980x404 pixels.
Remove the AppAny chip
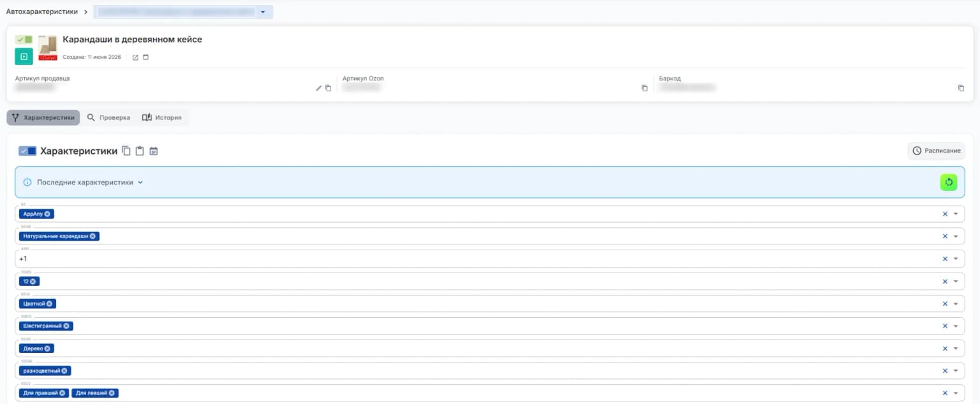pos(47,214)
